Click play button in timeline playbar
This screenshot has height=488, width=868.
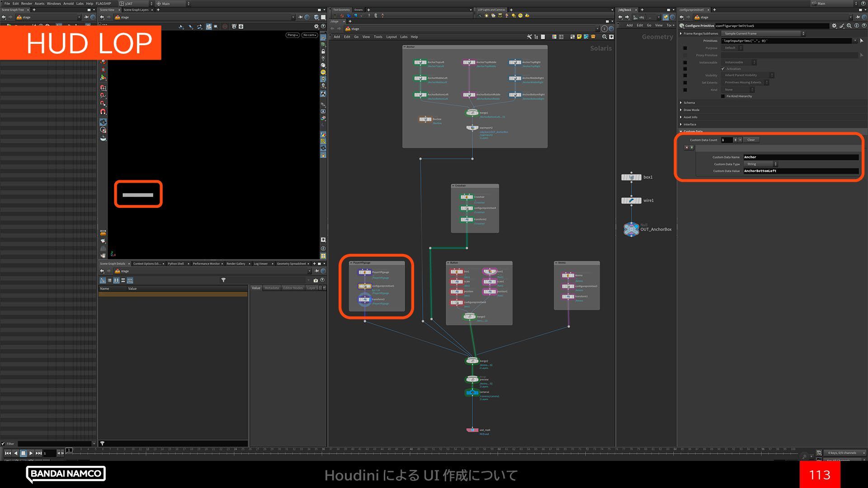pos(31,453)
